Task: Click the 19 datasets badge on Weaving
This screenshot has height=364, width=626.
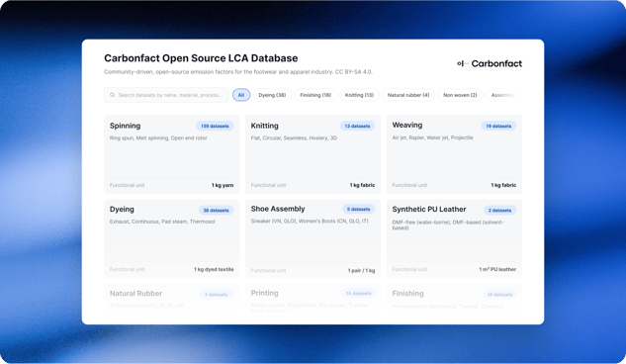Action: click(498, 127)
